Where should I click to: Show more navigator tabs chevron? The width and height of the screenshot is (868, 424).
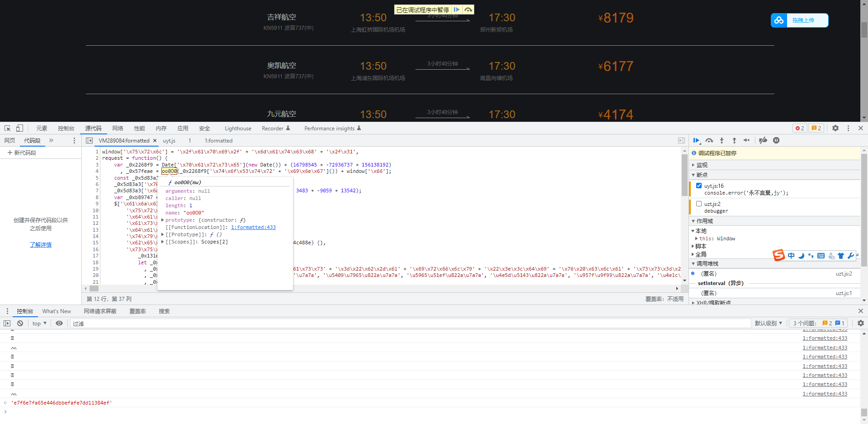(x=51, y=141)
